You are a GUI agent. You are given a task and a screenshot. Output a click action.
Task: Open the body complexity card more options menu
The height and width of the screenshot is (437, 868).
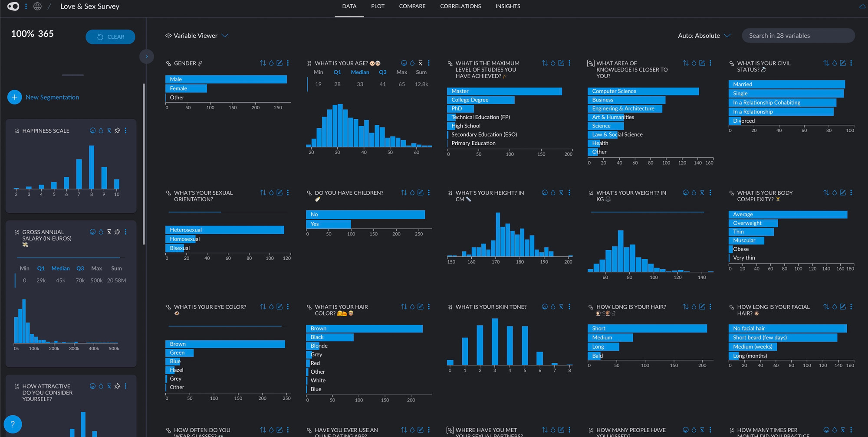[x=851, y=193]
